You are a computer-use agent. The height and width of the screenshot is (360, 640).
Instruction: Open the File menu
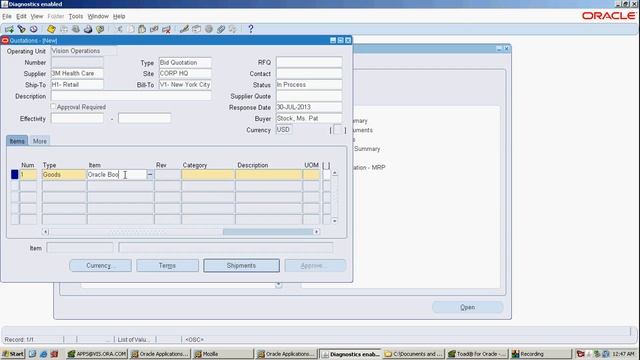pyautogui.click(x=7, y=16)
